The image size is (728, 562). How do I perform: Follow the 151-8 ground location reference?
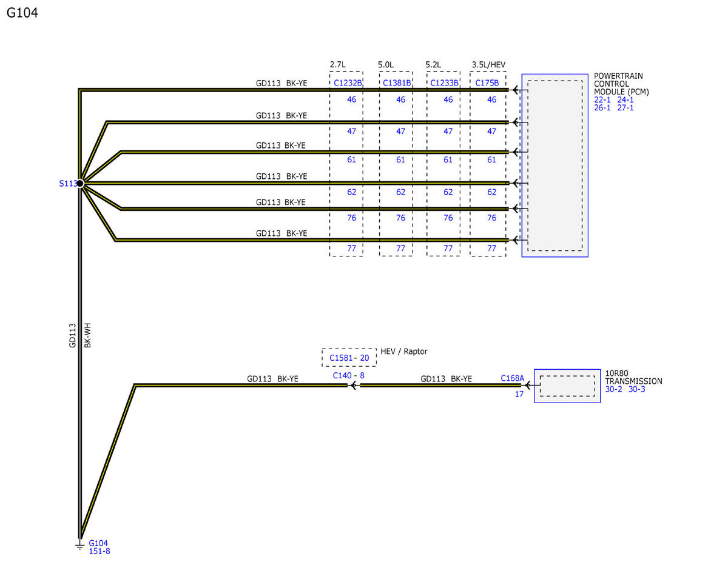point(99,551)
